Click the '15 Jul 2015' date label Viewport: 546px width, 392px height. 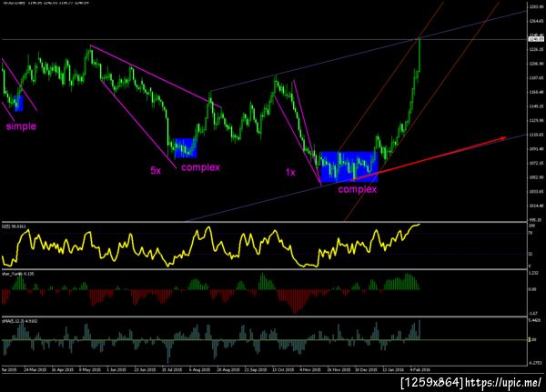click(172, 370)
